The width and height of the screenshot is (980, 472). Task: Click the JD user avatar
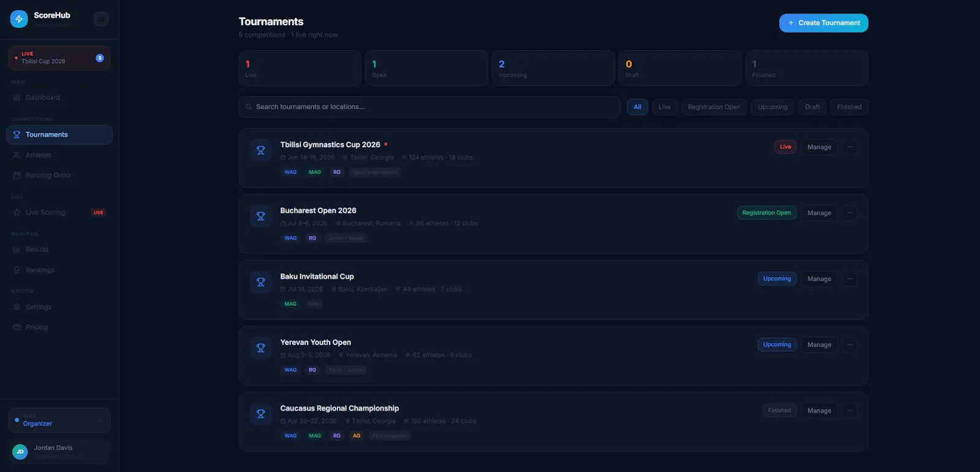20,452
